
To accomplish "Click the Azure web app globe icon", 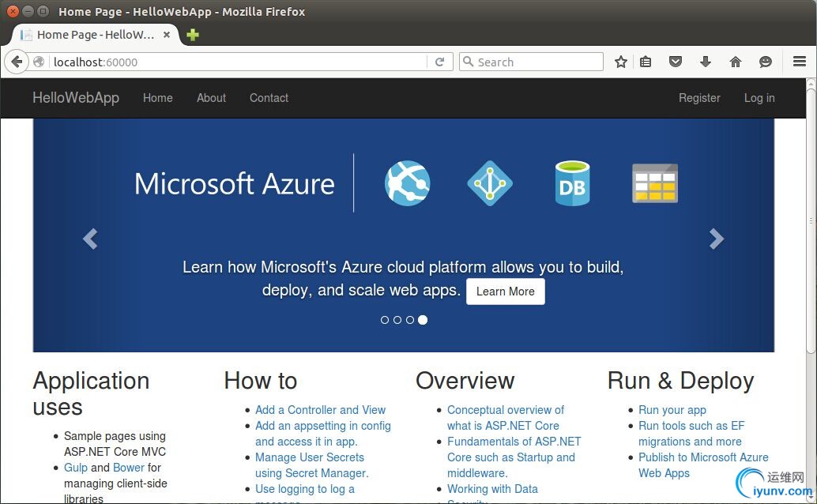I will pyautogui.click(x=408, y=183).
